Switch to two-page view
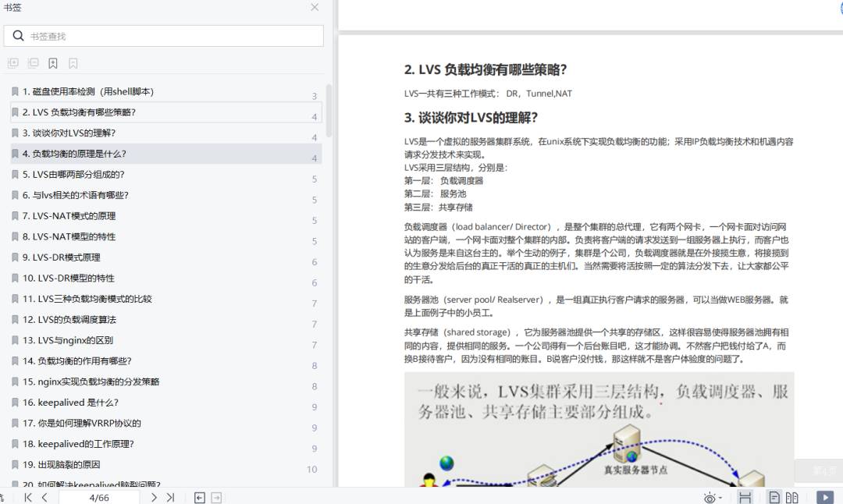Screen dimensions: 843x504 [x=792, y=498]
